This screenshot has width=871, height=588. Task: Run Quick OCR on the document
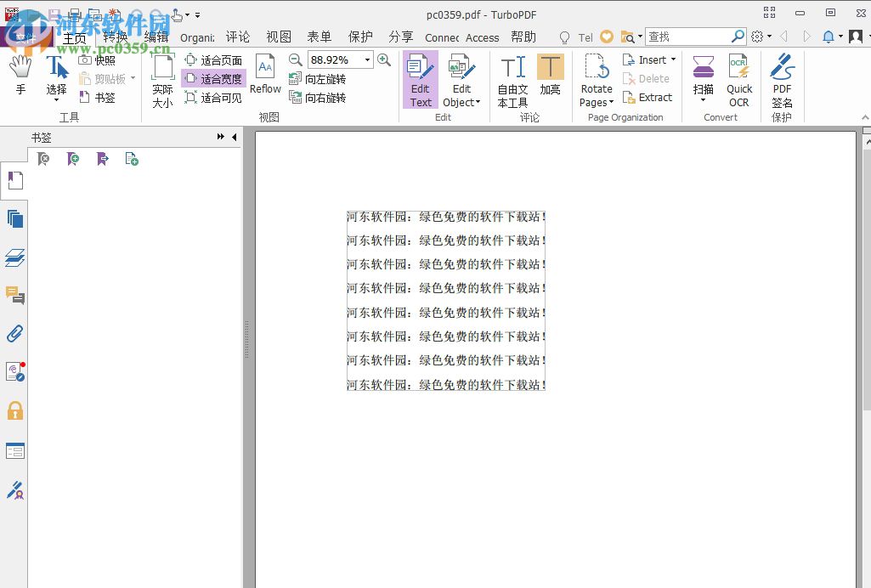(738, 81)
